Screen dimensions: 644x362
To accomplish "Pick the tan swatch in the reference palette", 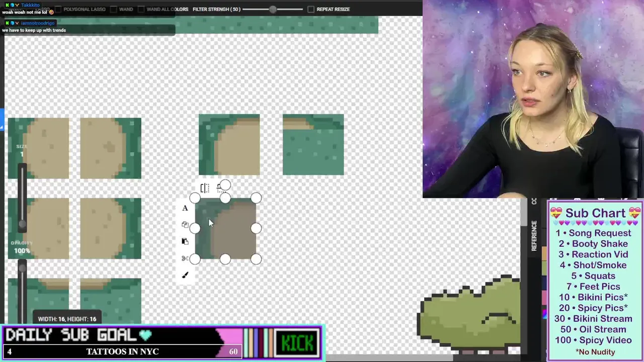I will coord(544,254).
